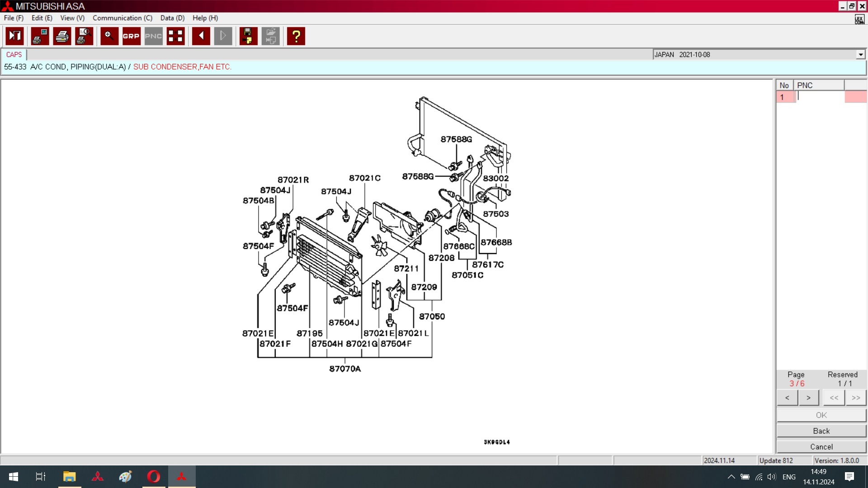
Task: Click the GRP group button
Action: pyautogui.click(x=131, y=36)
